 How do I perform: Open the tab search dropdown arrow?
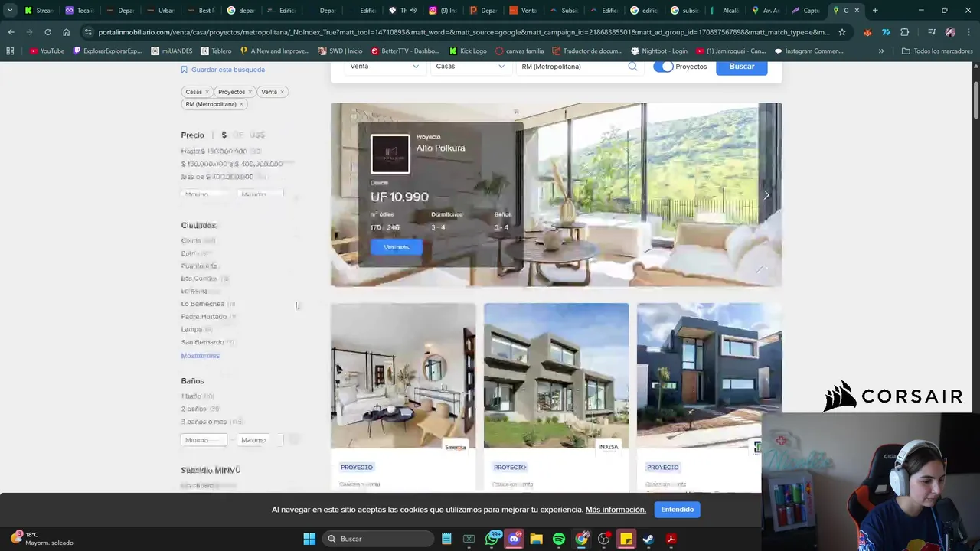point(10,11)
